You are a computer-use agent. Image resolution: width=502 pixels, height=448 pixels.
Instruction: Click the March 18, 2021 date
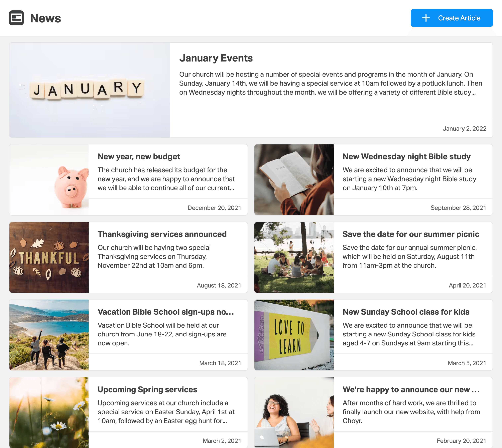pyautogui.click(x=220, y=363)
